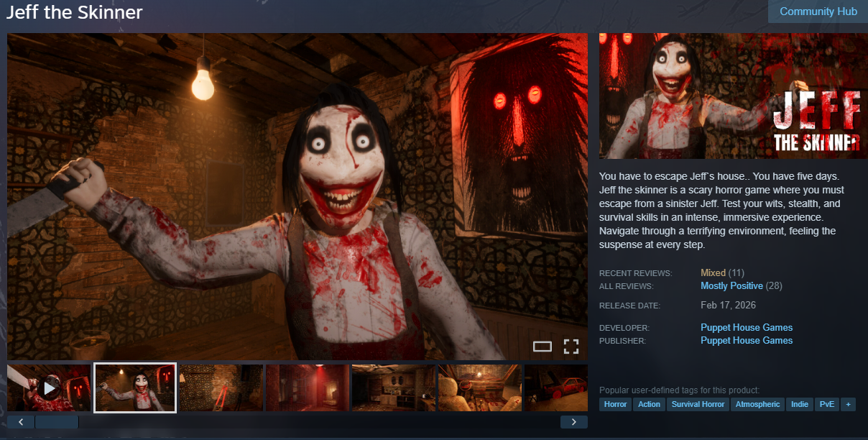The height and width of the screenshot is (440, 868).
Task: Open publisher Puppet House Games link
Action: 747,341
